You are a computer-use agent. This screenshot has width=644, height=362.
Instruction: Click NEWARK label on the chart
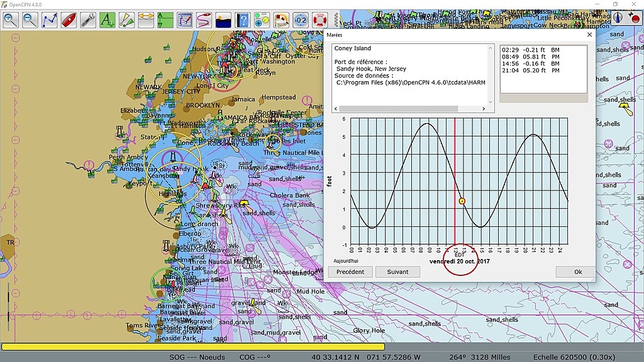[x=148, y=87]
